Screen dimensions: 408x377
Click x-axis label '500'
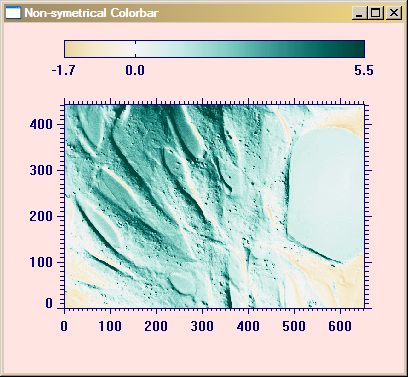pos(294,326)
